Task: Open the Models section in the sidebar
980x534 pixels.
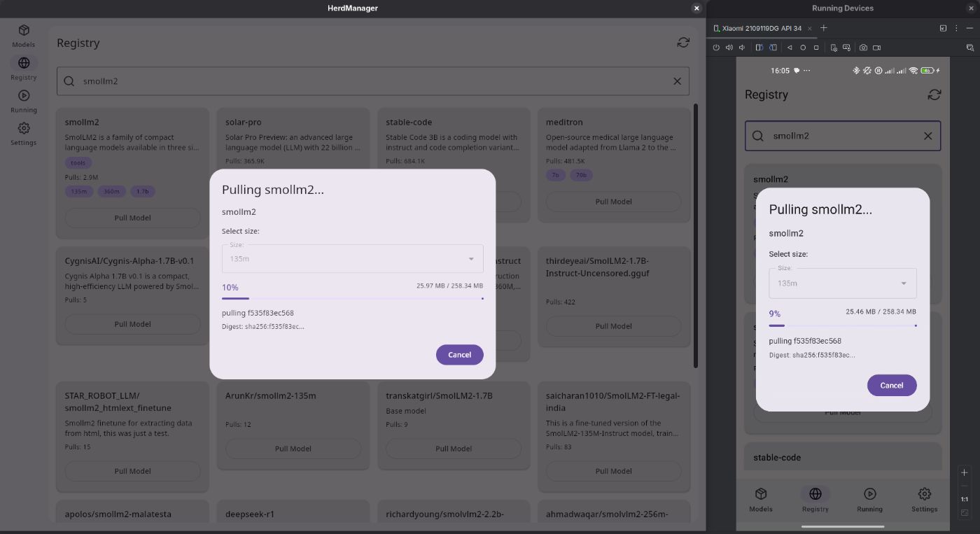Action: click(23, 33)
